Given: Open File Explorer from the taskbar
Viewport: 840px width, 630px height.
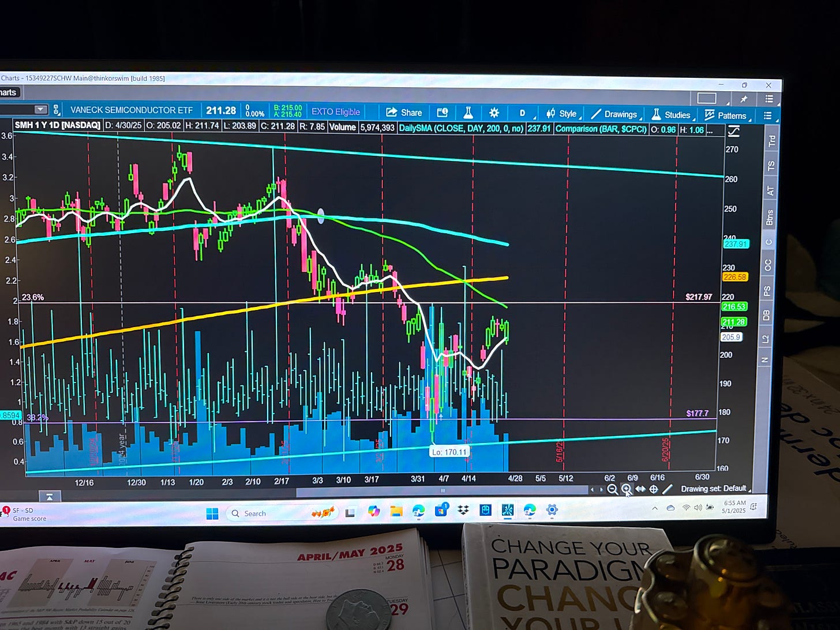Looking at the screenshot, I should (x=396, y=511).
